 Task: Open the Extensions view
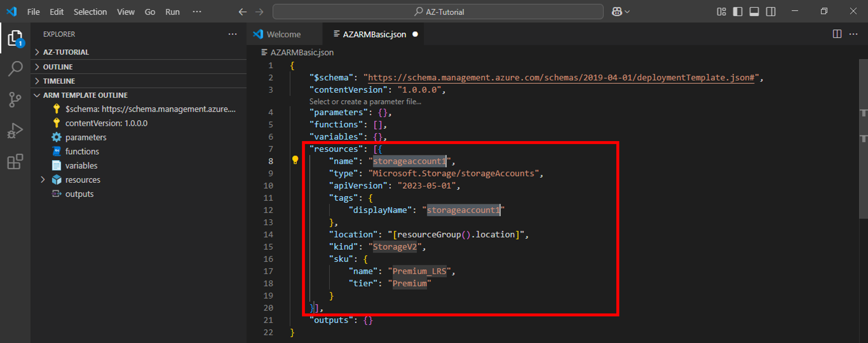tap(15, 162)
